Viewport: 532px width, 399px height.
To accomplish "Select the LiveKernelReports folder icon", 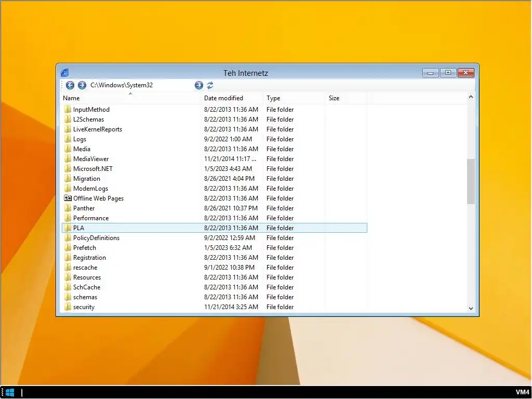I will pos(68,129).
